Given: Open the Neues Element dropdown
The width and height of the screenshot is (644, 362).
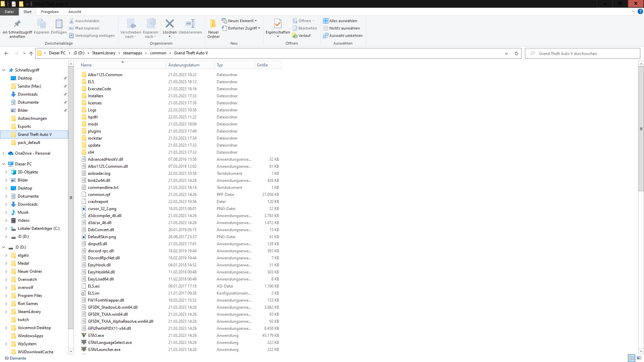Looking at the screenshot, I should [239, 21].
